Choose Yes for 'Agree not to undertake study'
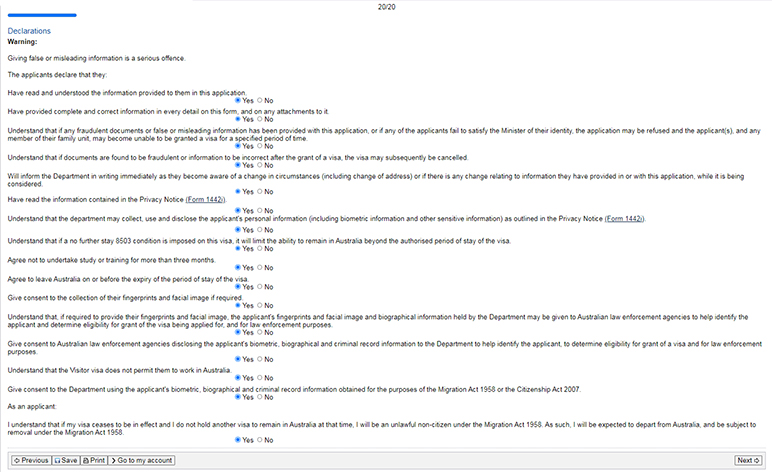 click(238, 268)
